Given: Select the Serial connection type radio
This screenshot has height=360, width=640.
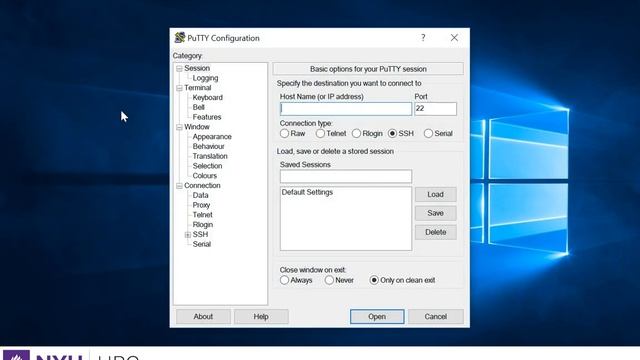Looking at the screenshot, I should (x=428, y=133).
